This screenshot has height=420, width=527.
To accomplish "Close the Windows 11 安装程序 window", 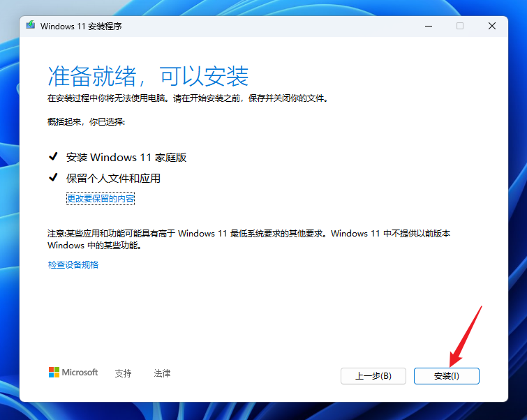I will pyautogui.click(x=492, y=26).
